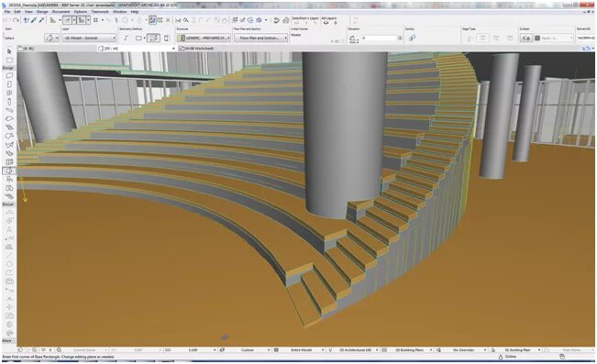Open the 03 Architectural 100 dropdown
The width and height of the screenshot is (597, 364).
[x=356, y=349]
